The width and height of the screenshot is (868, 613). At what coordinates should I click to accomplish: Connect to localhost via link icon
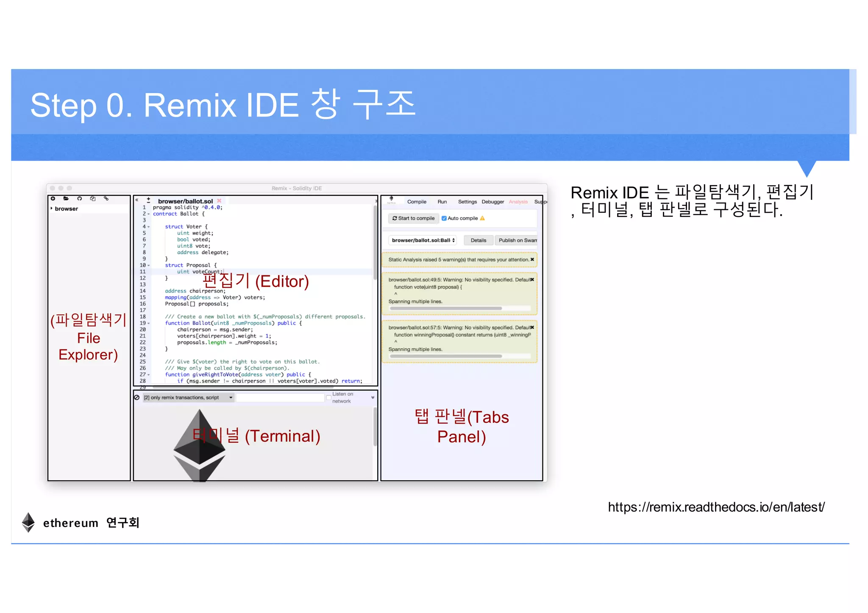(x=106, y=199)
